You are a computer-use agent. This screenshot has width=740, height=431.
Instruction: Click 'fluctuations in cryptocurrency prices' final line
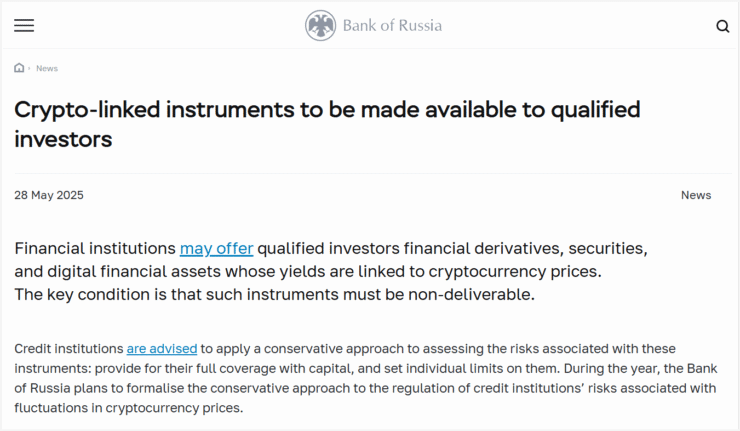tap(128, 407)
